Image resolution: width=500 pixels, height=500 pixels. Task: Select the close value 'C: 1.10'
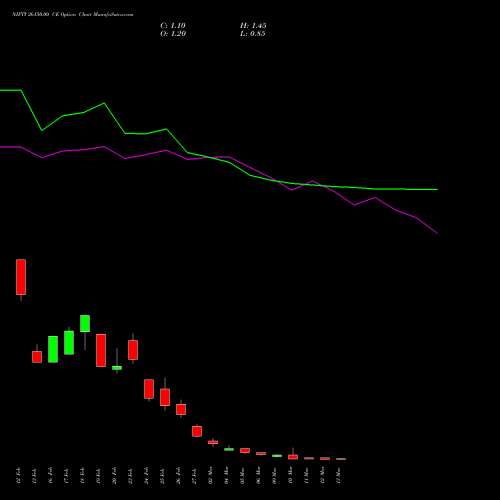(x=173, y=26)
